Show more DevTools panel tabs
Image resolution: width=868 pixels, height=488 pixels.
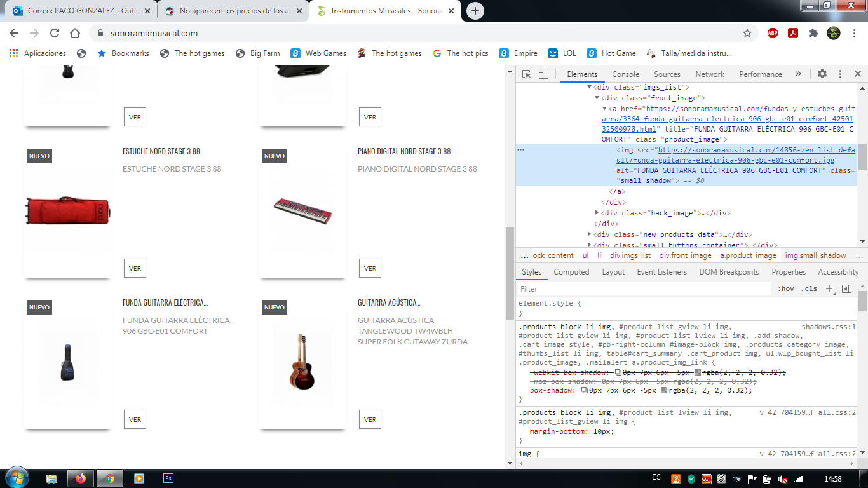click(798, 74)
